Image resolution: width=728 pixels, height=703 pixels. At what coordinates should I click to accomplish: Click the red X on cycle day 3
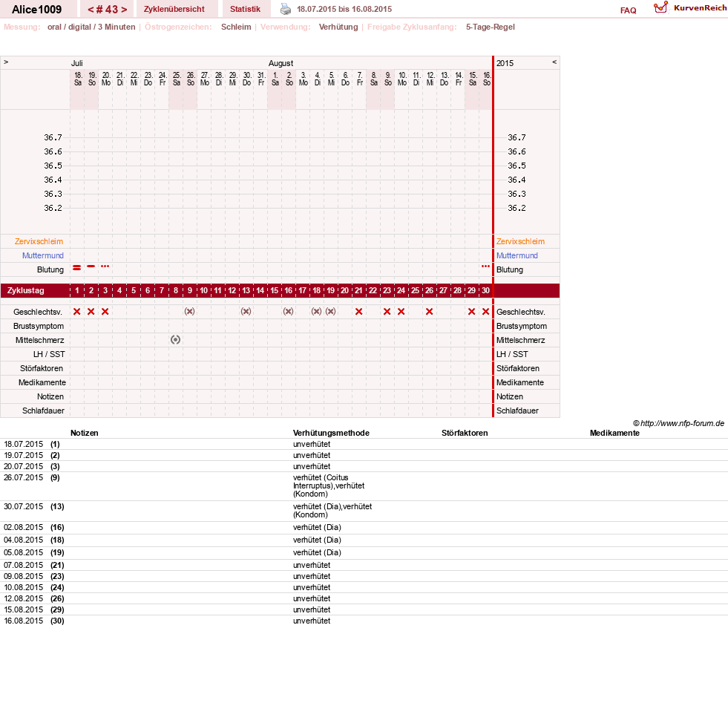click(x=105, y=312)
